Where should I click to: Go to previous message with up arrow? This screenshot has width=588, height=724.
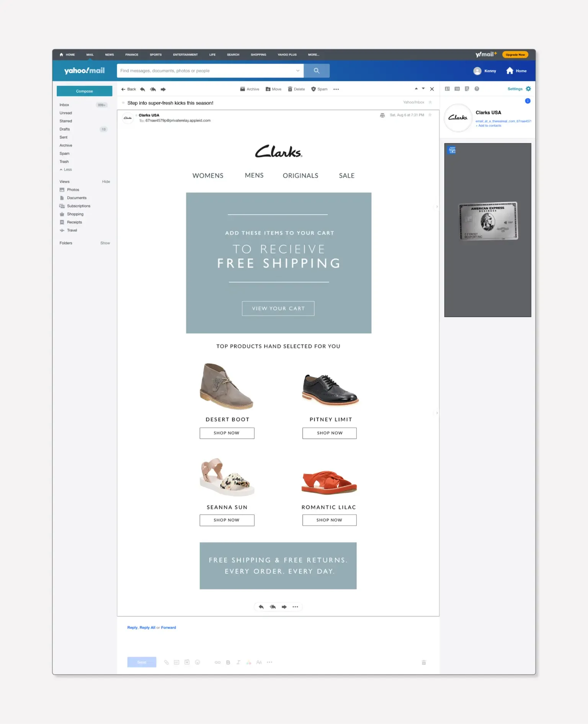(x=416, y=88)
